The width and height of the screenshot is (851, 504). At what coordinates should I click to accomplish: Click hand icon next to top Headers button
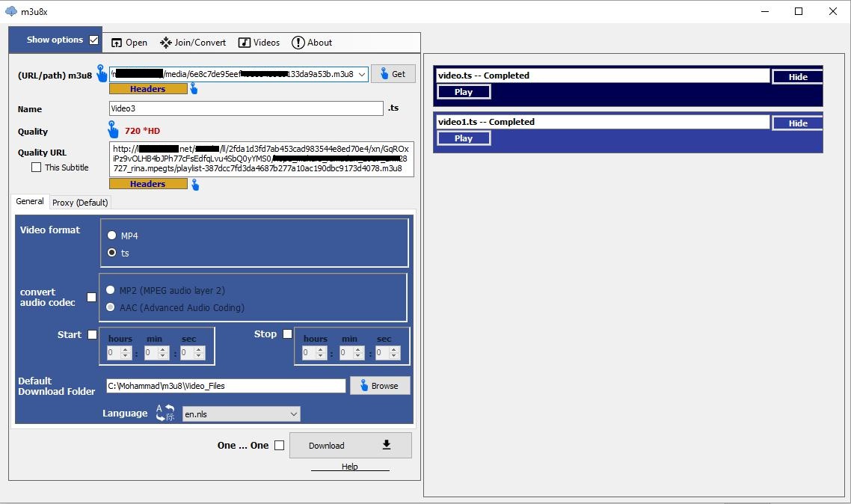(x=194, y=88)
